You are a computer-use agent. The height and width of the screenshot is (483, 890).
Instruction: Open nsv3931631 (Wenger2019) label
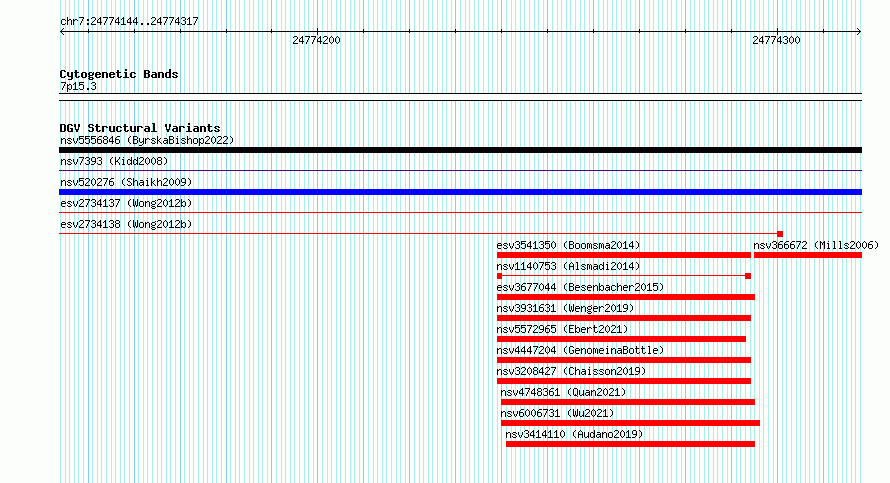[x=565, y=308]
